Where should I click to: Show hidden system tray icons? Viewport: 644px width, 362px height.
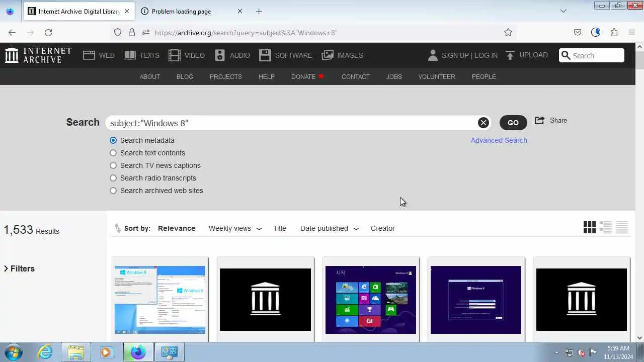tap(556, 352)
